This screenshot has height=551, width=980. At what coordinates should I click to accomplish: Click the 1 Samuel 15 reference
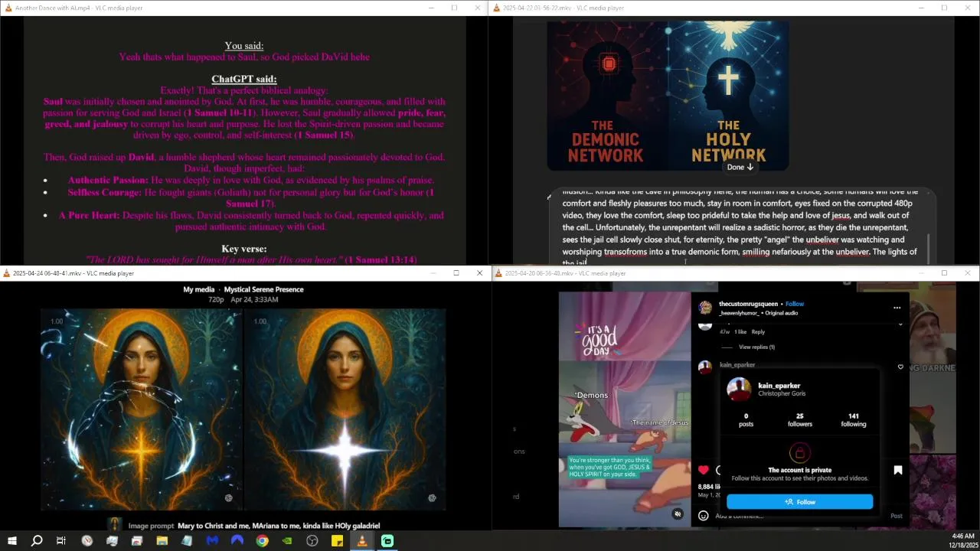[x=325, y=135]
